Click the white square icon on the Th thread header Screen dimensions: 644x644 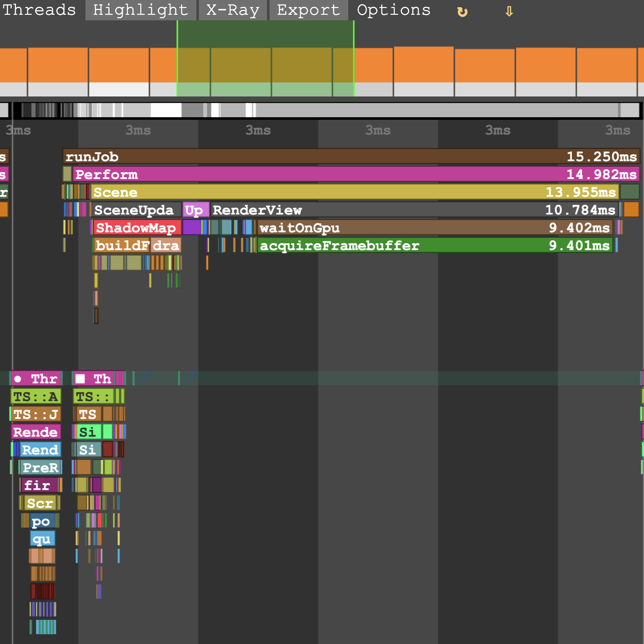pos(80,379)
